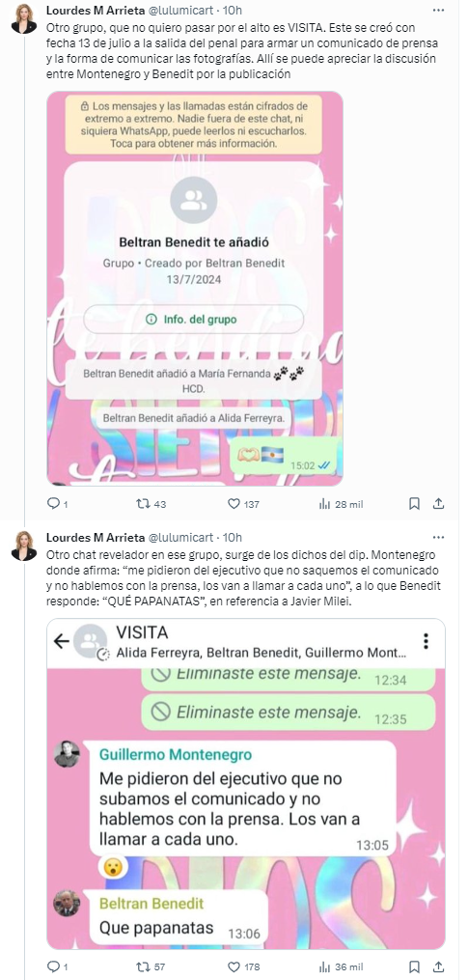Retweet the first tweet with 43 reposts
The height and width of the screenshot is (980, 468).
[151, 504]
